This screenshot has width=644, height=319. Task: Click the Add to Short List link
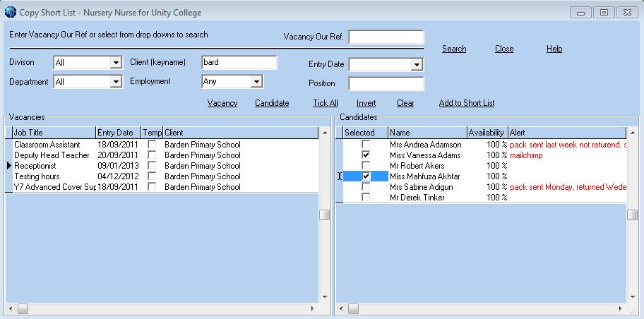tap(467, 103)
